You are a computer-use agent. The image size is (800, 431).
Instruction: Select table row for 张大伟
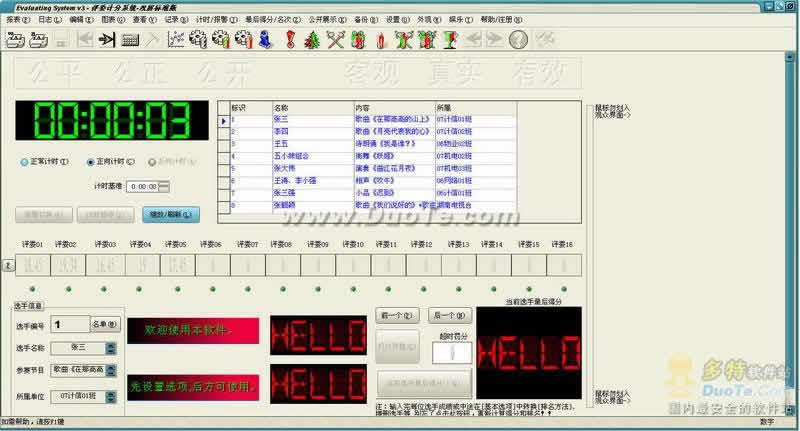pos(373,168)
